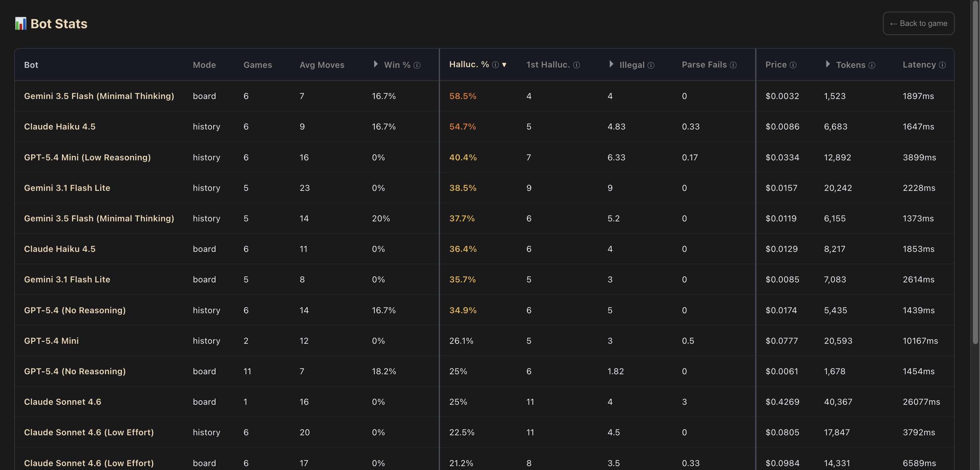
Task: Click the Latency info icon
Action: coord(942,65)
